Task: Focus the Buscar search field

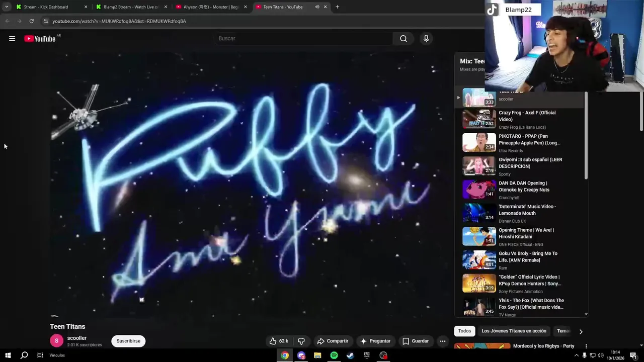Action: pyautogui.click(x=302, y=38)
